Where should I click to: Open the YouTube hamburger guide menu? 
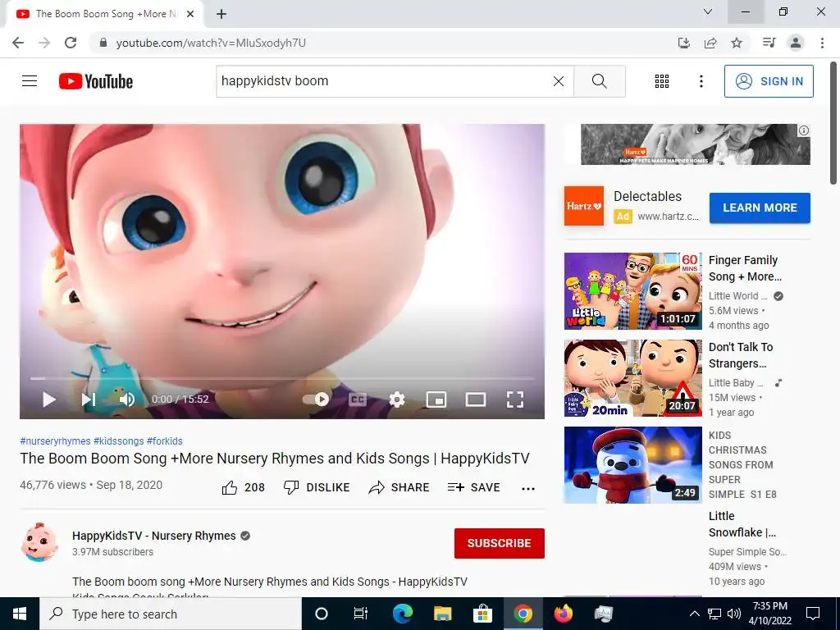30,81
